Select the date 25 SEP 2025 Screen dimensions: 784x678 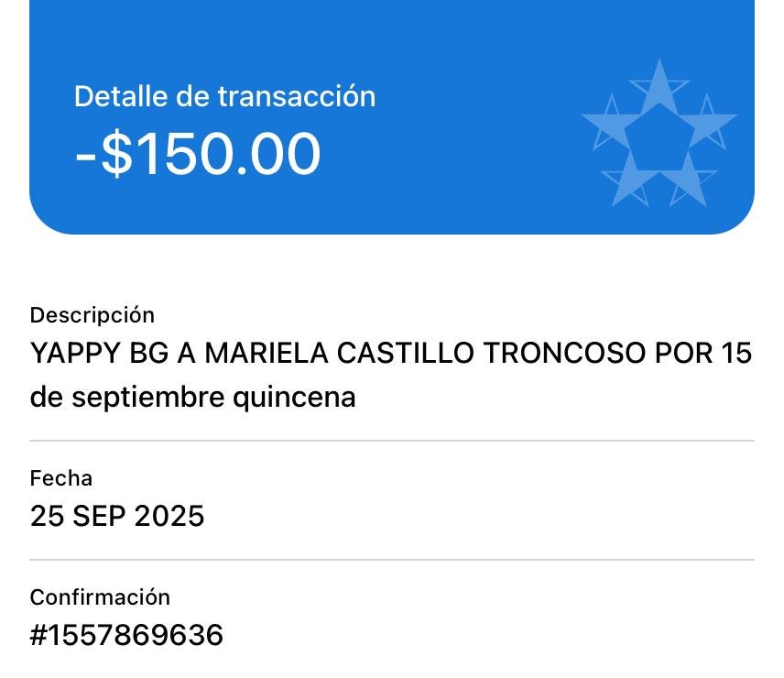coord(117,516)
